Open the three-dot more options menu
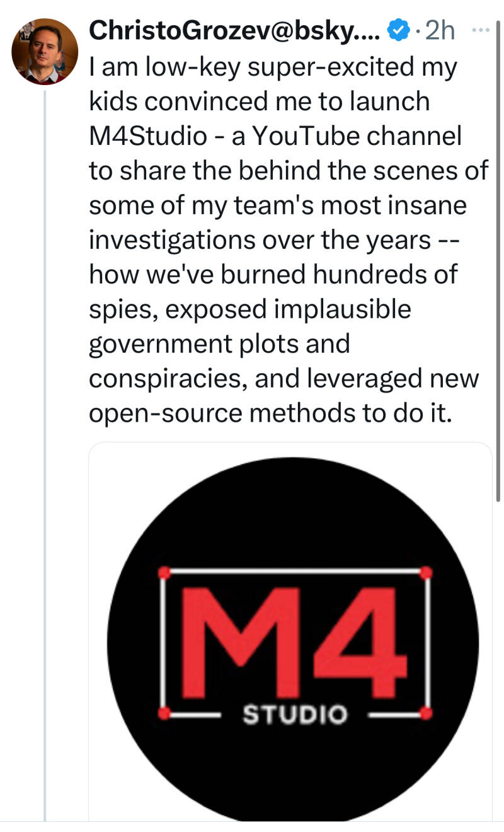The width and height of the screenshot is (504, 832). (x=480, y=29)
